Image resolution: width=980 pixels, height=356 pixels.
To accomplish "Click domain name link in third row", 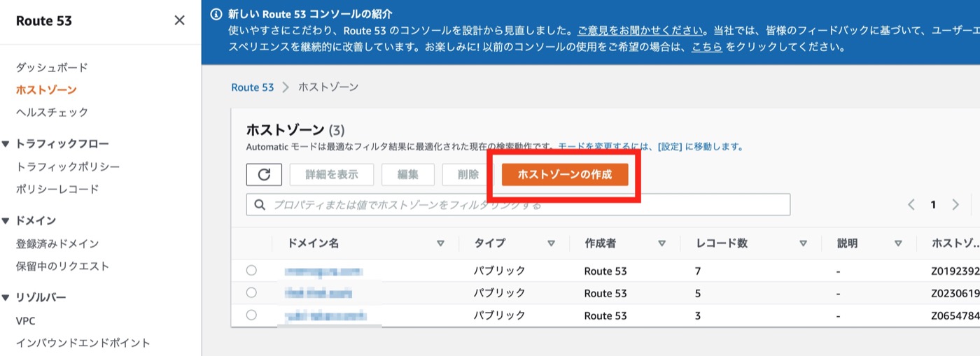I will pyautogui.click(x=326, y=316).
